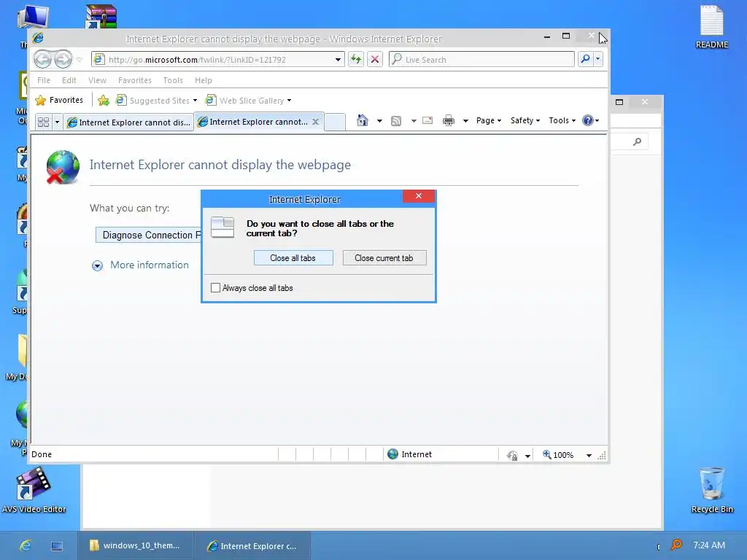
Task: Expand the address bar history dropdown
Action: click(x=338, y=60)
